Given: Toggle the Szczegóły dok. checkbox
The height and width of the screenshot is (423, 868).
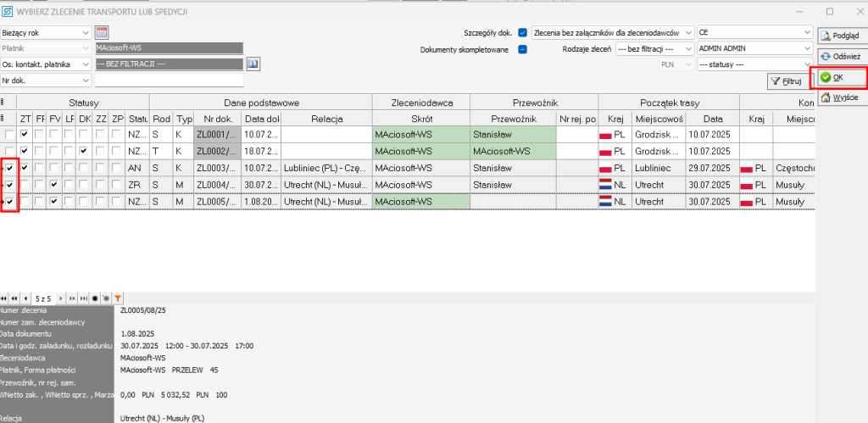Looking at the screenshot, I should point(522,32).
